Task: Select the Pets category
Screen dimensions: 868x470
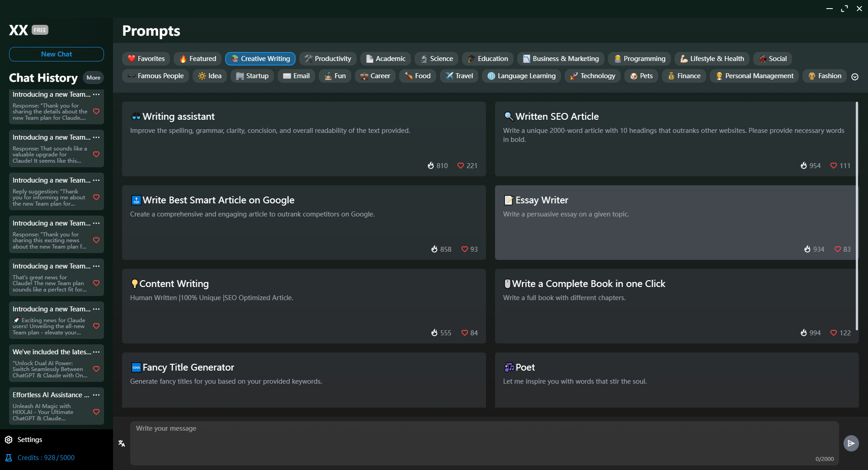Action: [641, 76]
